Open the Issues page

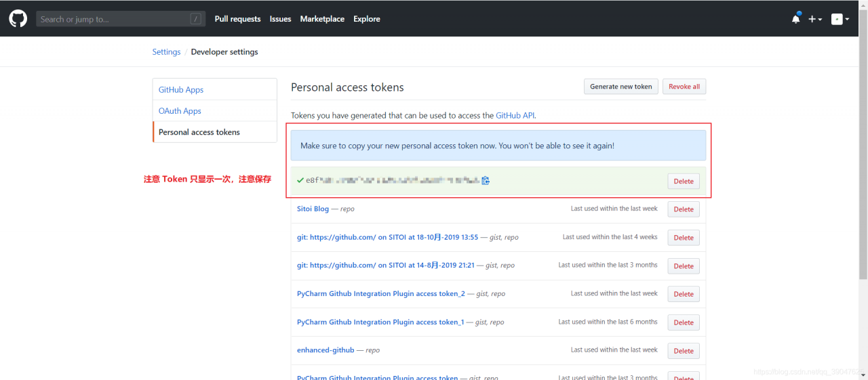click(x=280, y=19)
